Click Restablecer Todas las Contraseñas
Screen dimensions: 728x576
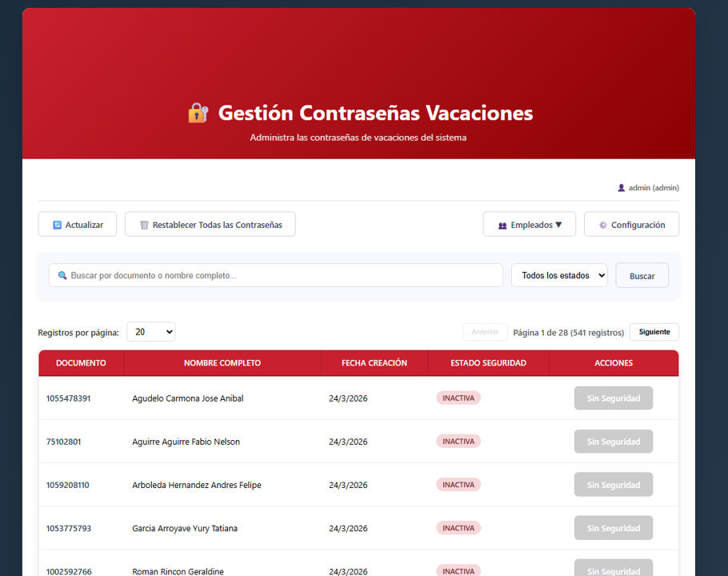(210, 224)
